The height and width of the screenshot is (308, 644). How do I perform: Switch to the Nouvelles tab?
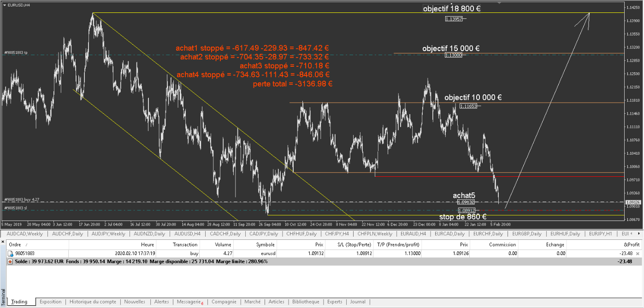(x=135, y=302)
